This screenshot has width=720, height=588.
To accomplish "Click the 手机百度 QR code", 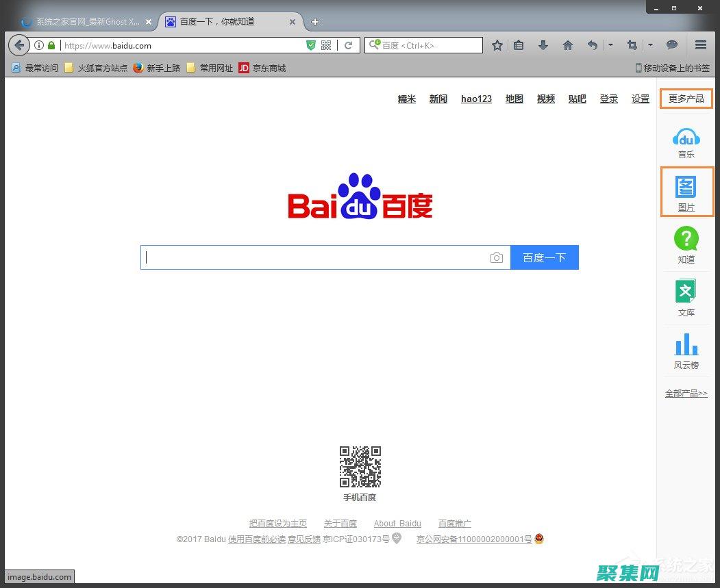I will [x=359, y=468].
